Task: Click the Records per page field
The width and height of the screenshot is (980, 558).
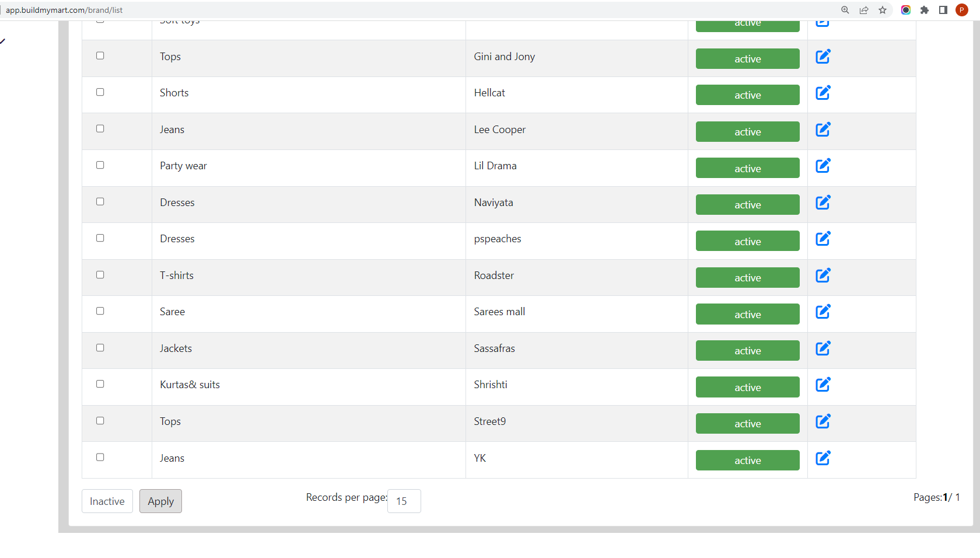Action: pos(404,501)
